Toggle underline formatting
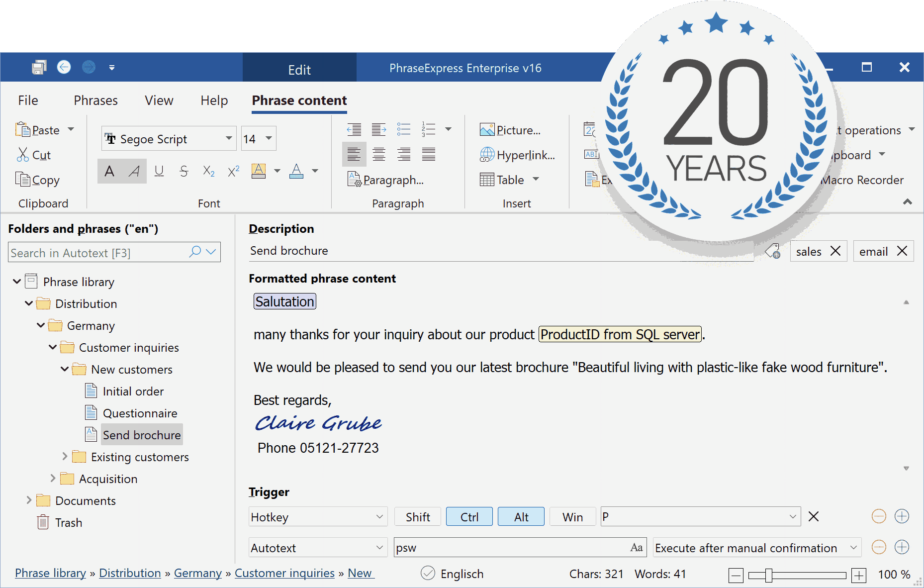This screenshot has width=924, height=588. point(159,171)
